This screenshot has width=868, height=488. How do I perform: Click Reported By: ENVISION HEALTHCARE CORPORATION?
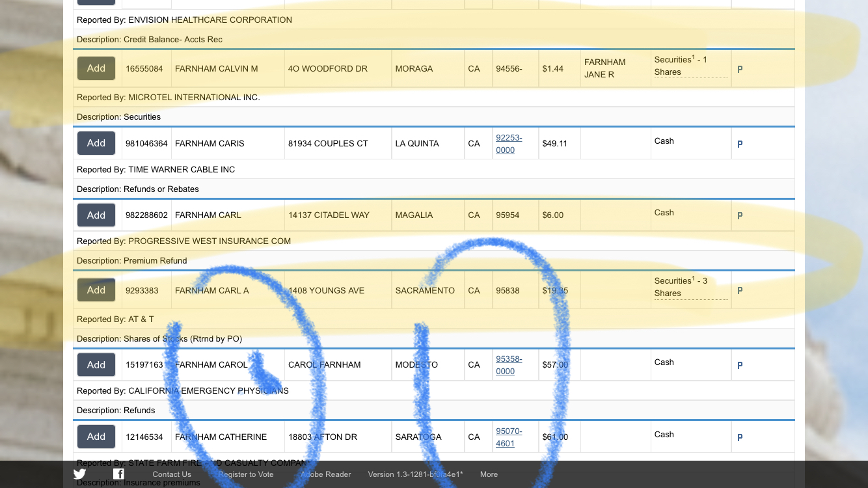(x=185, y=20)
